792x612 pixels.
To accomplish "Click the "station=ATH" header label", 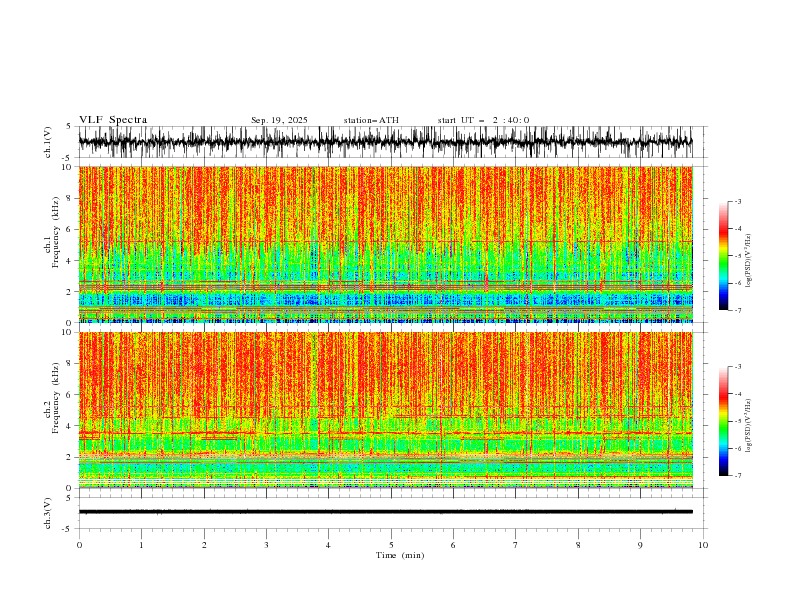I will pyautogui.click(x=371, y=120).
